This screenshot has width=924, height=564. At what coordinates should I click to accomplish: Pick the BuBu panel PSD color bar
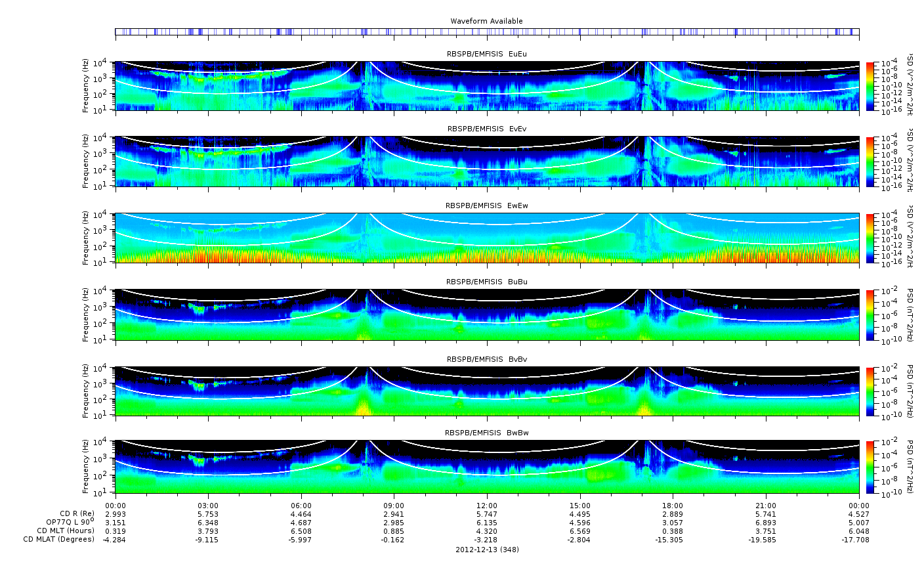(870, 315)
